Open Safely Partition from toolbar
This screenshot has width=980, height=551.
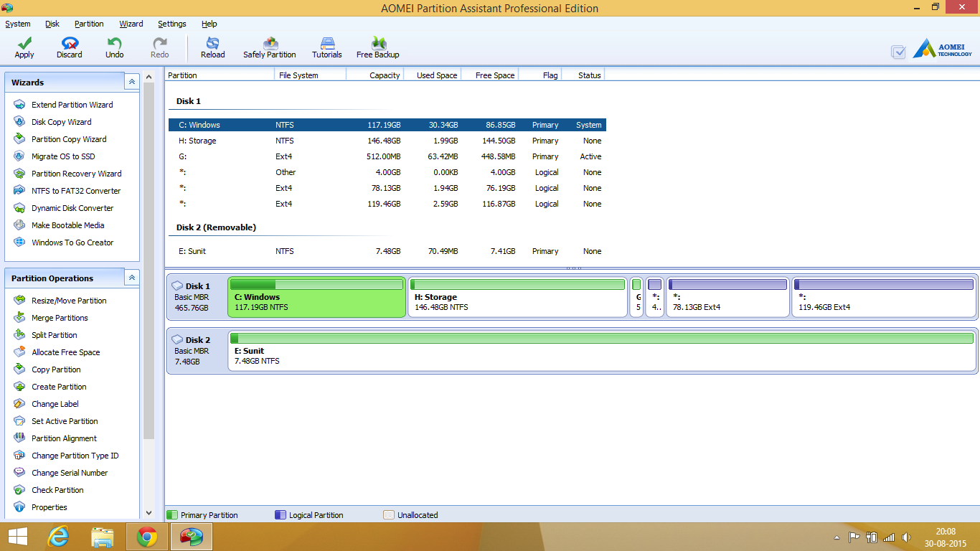click(270, 44)
